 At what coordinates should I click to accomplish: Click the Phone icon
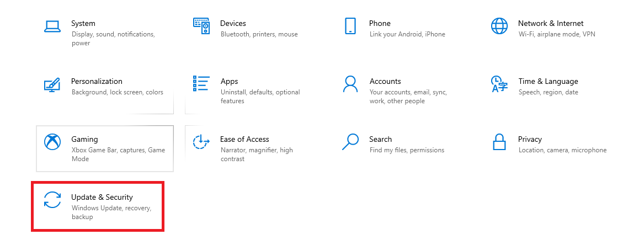point(350,26)
